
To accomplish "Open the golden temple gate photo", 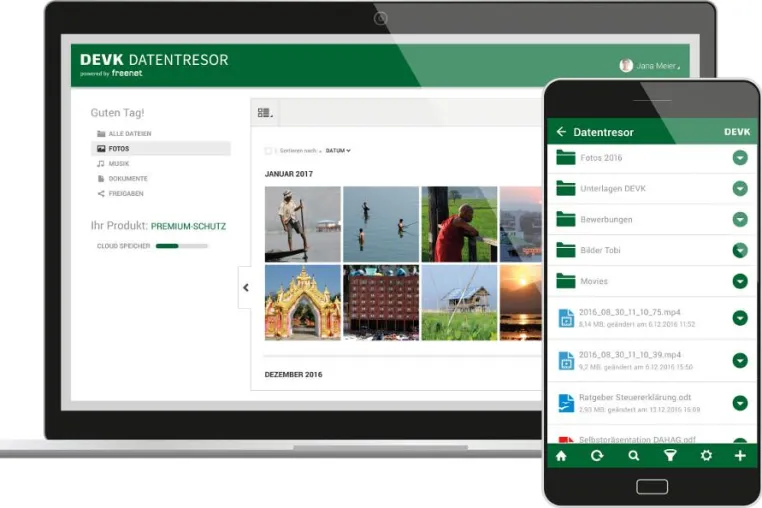I will click(303, 302).
